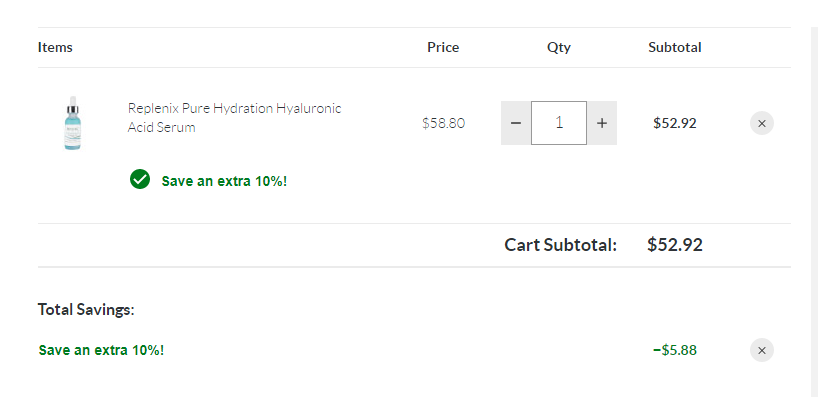Screen dimensions: 818x397
Task: Click the page's vertical scrollbar
Action: coord(814,209)
